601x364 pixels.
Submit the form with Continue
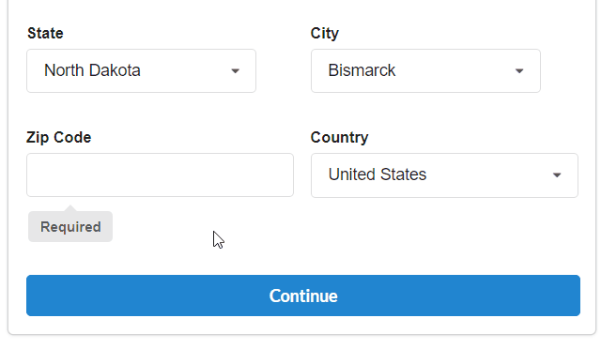(303, 296)
